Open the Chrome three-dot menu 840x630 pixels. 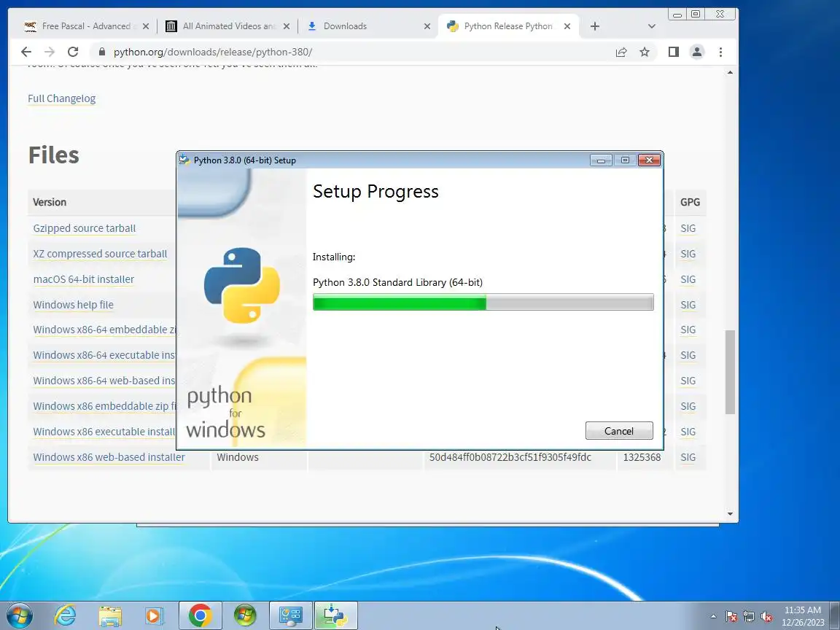pyautogui.click(x=720, y=52)
